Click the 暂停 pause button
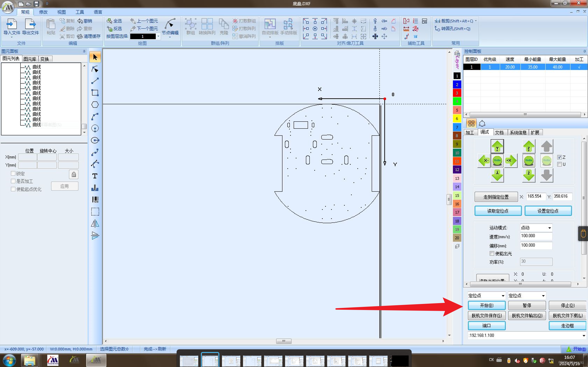 [x=527, y=305]
